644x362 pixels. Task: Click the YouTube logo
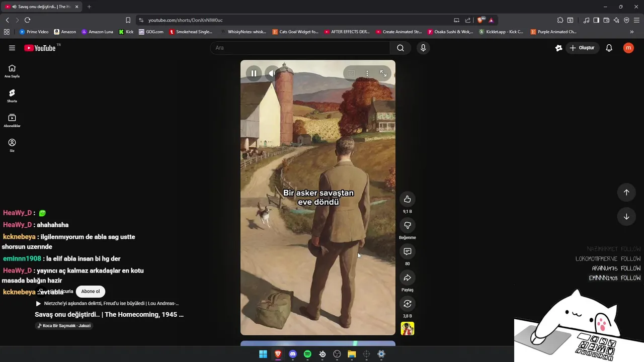click(x=40, y=48)
